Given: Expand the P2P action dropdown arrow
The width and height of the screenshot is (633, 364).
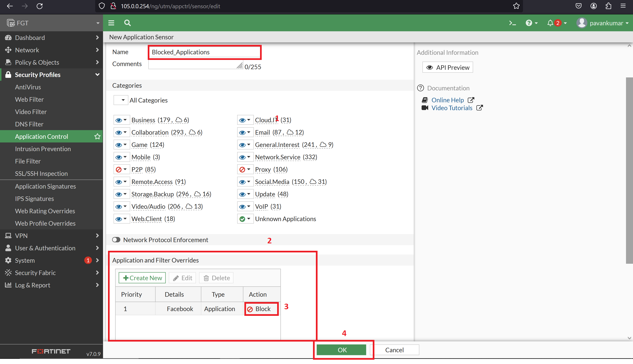Looking at the screenshot, I should (x=125, y=169).
